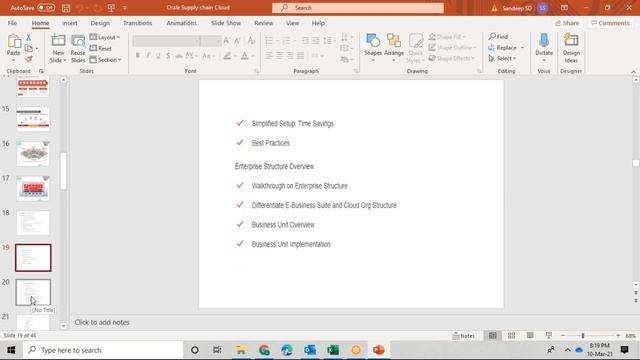The image size is (640, 360).
Task: Open the Shape Effects dropdown
Action: pos(451,58)
